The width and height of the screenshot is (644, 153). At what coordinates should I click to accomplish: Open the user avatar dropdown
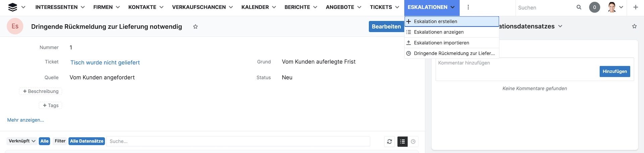[615, 7]
